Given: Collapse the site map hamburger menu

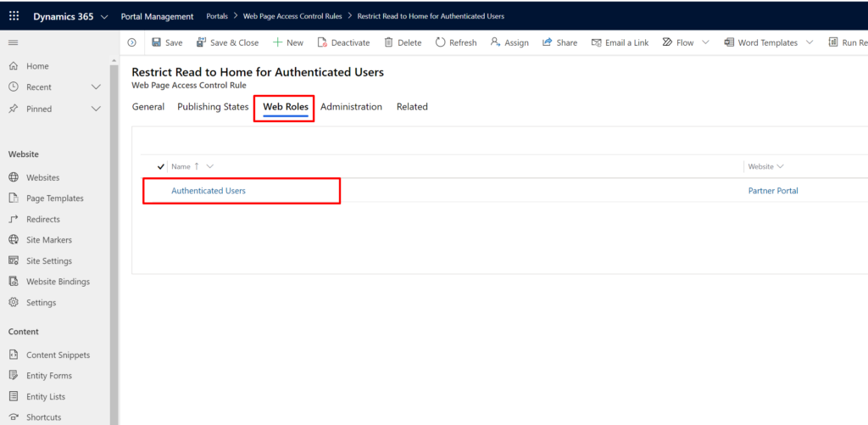Looking at the screenshot, I should pyautogui.click(x=14, y=42).
